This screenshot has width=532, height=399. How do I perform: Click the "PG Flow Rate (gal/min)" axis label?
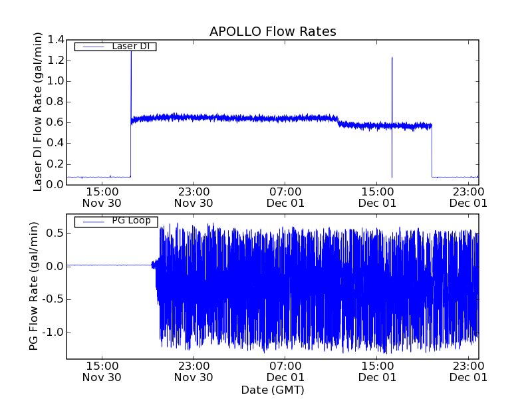pos(33,286)
